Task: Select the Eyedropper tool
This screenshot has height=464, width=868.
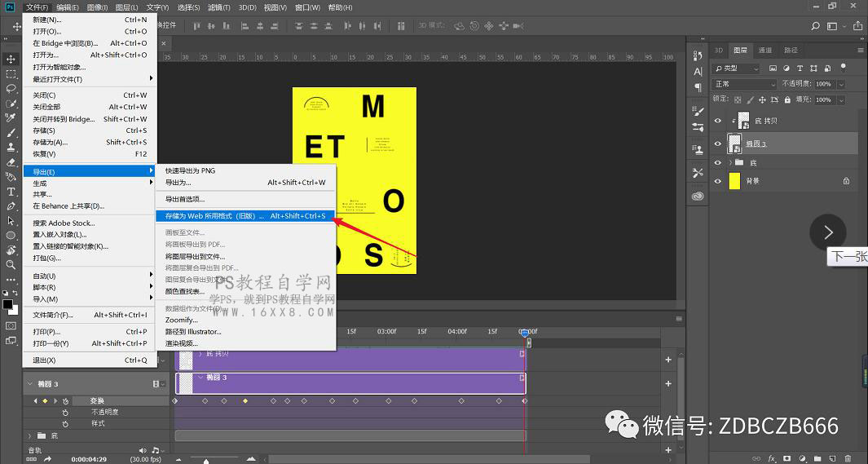Action: pos(11,118)
